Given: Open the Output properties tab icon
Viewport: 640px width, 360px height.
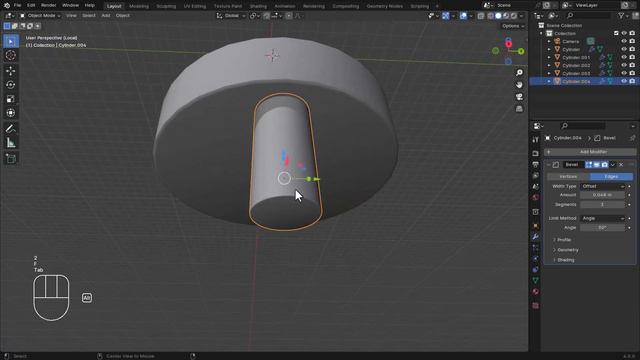Looking at the screenshot, I should pyautogui.click(x=536, y=164).
